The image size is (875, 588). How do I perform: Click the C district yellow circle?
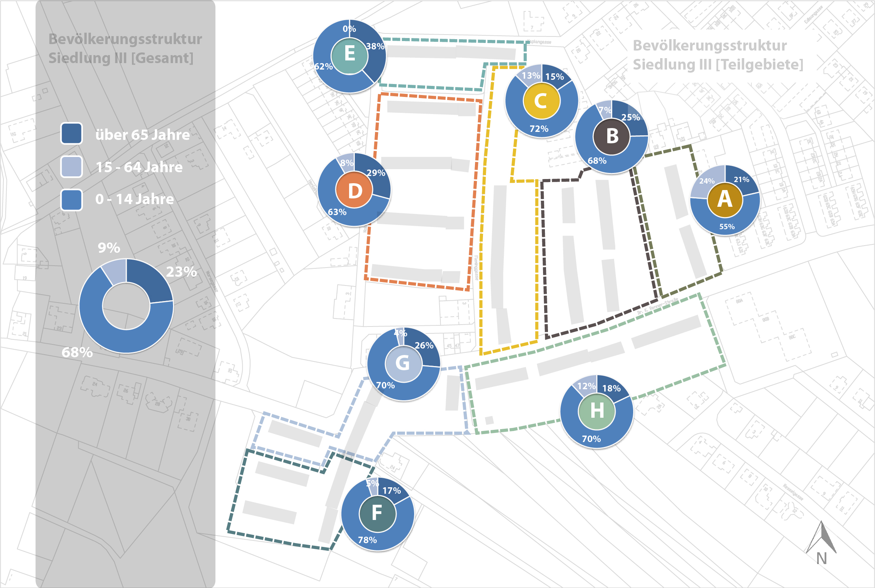(542, 101)
